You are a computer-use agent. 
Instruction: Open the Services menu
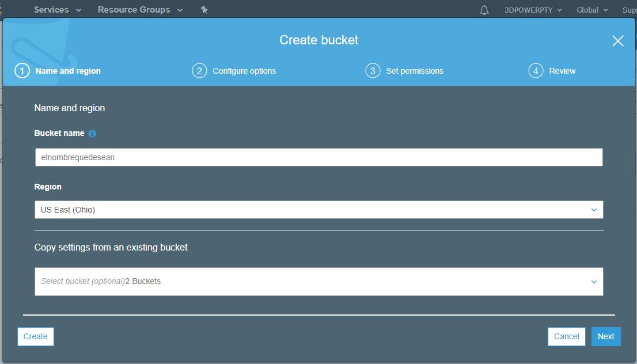click(x=57, y=10)
